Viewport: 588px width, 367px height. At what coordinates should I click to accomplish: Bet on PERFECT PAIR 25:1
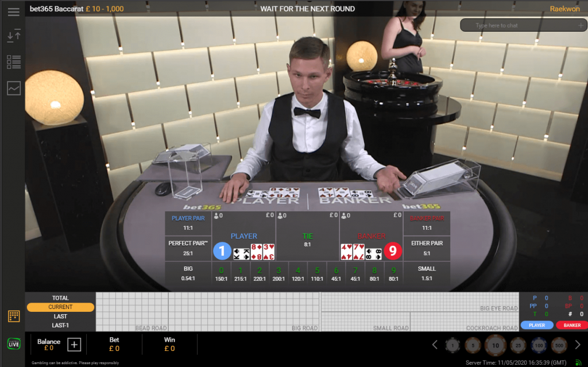coord(188,249)
